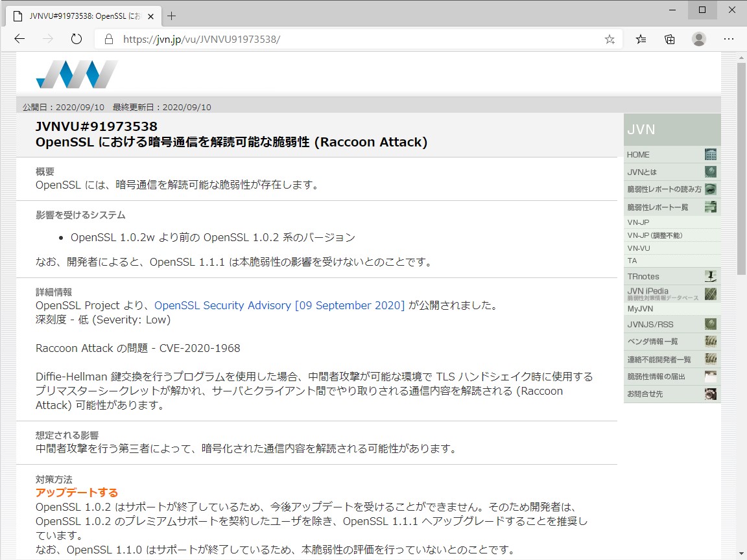Open JVN iPedia in the sidebar

tap(672, 294)
